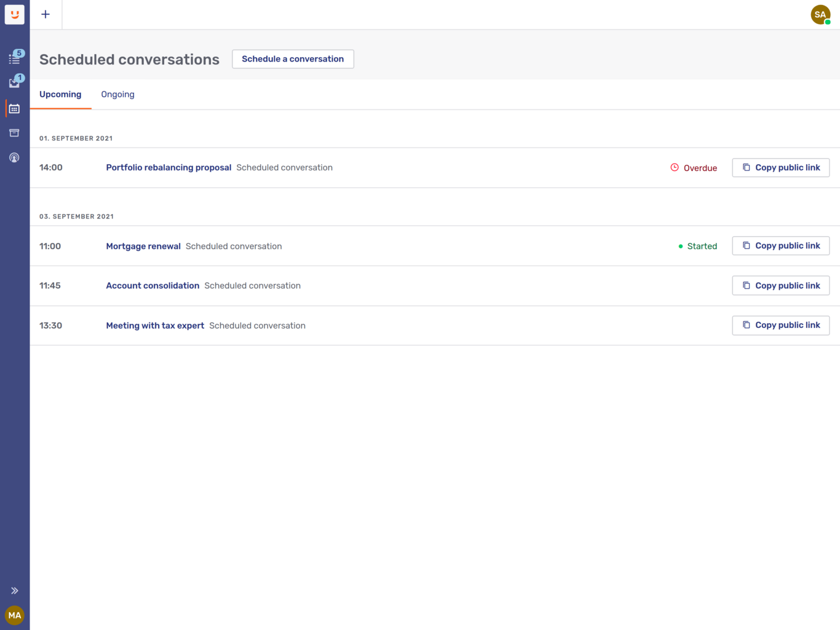
Task: Copy public link for Meeting with tax expert
Action: 780,325
